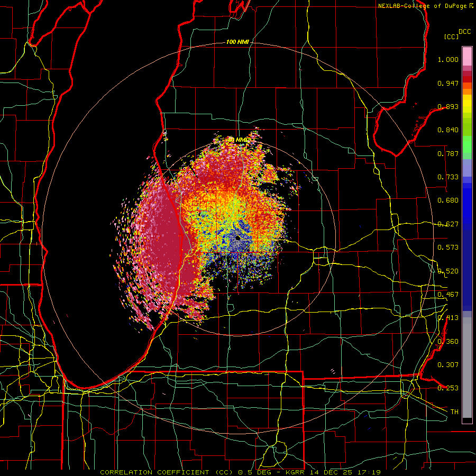Click the 100 NMI range ring label
The width and height of the screenshot is (476, 476).
[237, 42]
